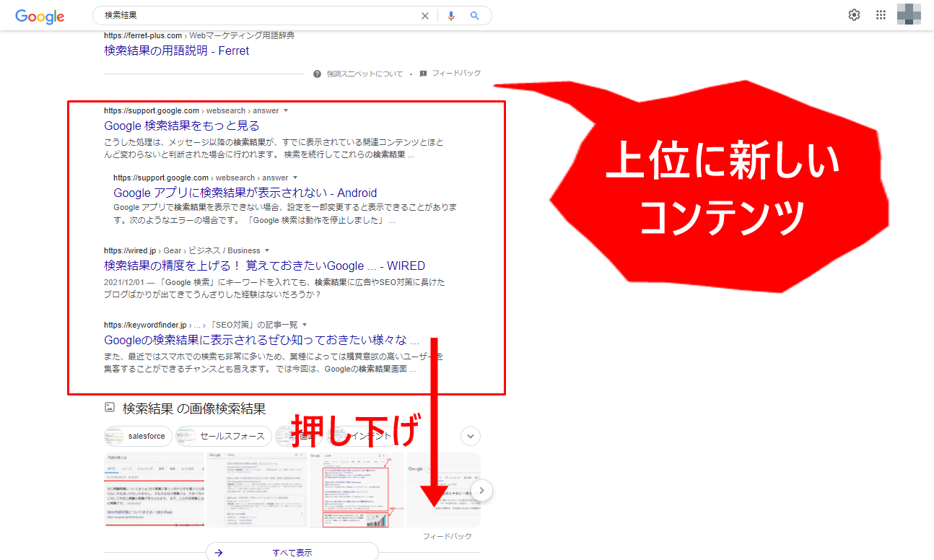Select the セールスフォース image filter chip

224,436
